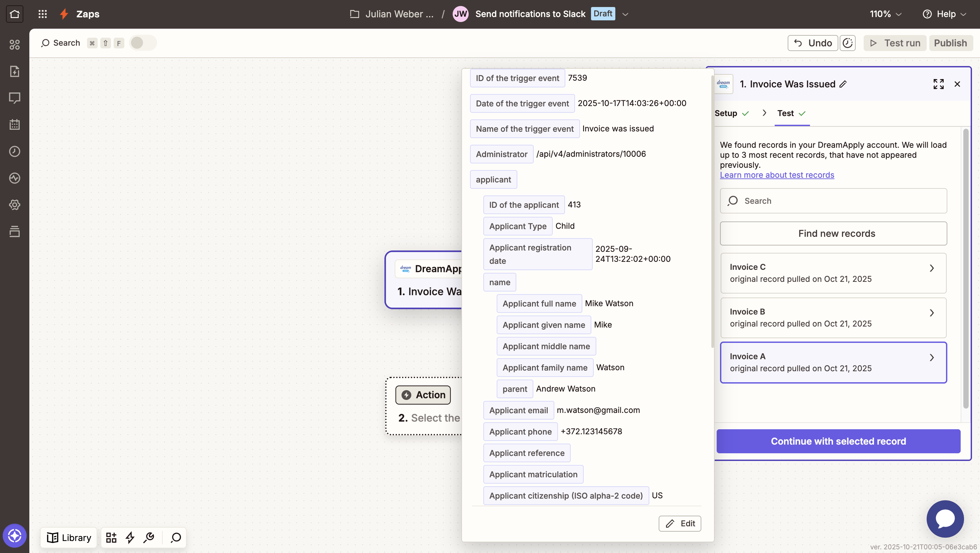Click the JW user avatar
The image size is (980, 553).
460,14
